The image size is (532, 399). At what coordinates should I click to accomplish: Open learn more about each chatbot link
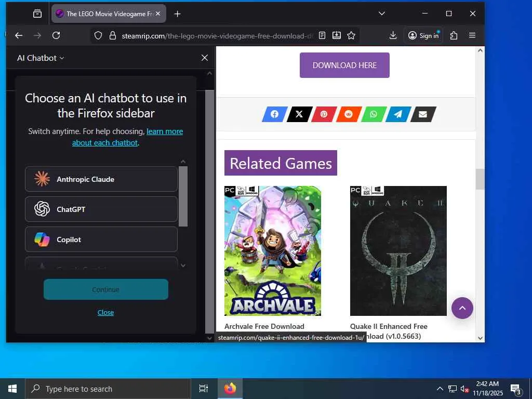[128, 137]
